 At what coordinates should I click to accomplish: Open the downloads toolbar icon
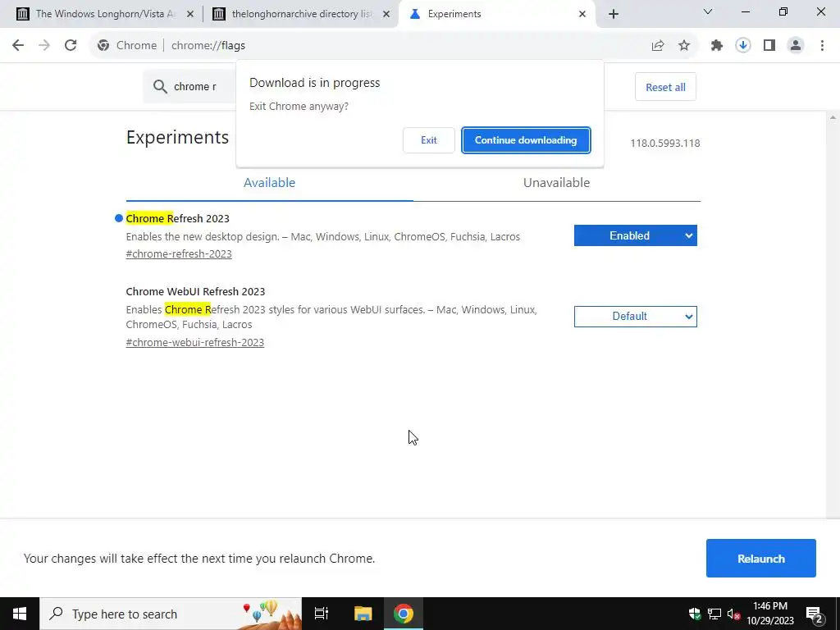click(743, 46)
